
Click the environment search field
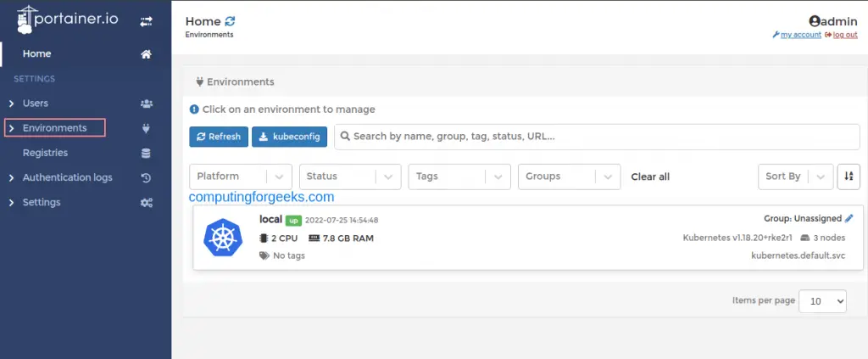pos(597,137)
